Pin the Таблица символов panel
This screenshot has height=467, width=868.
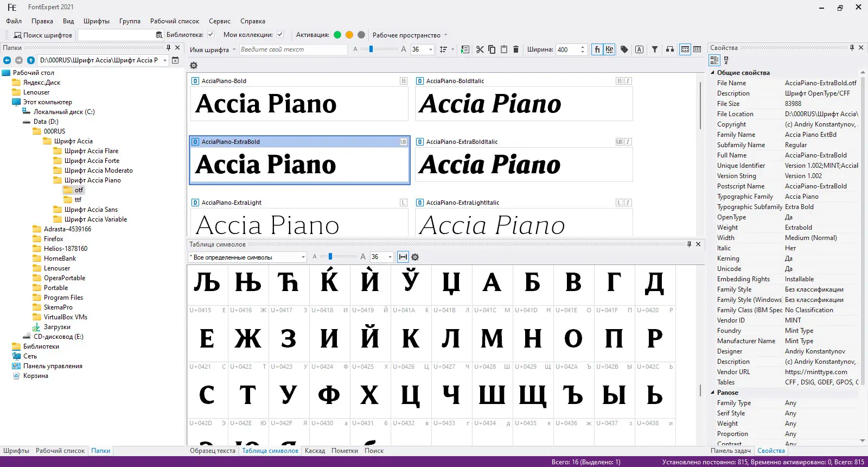coord(689,244)
